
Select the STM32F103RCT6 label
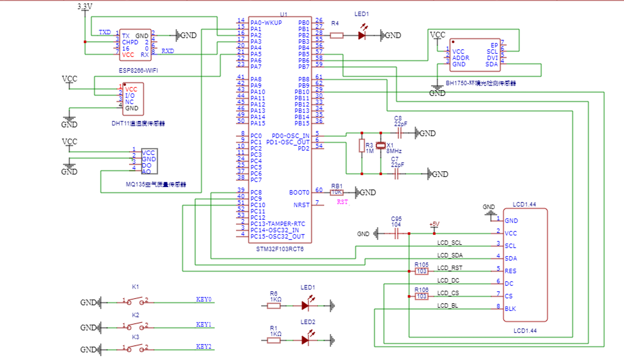(x=280, y=249)
